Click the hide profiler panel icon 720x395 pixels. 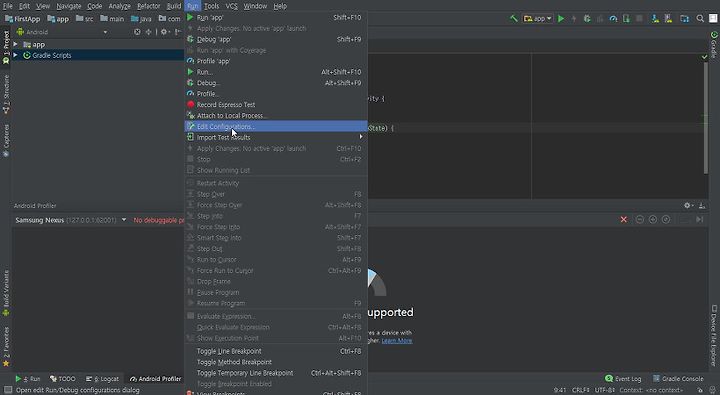(x=702, y=206)
